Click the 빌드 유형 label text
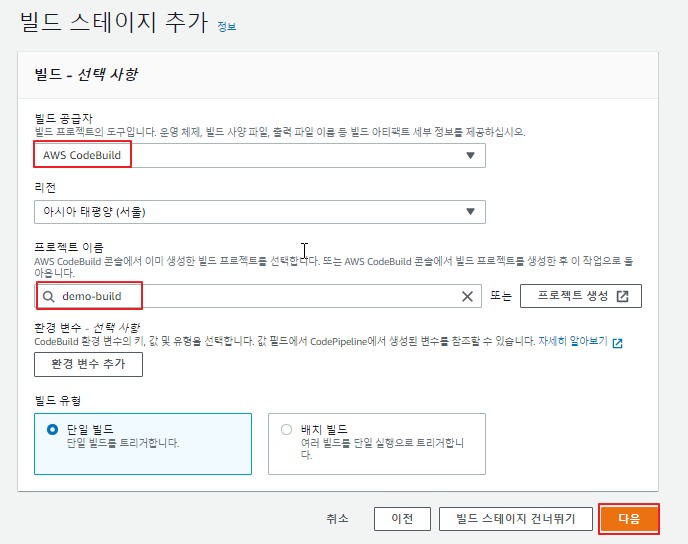The width and height of the screenshot is (688, 544). [x=57, y=401]
